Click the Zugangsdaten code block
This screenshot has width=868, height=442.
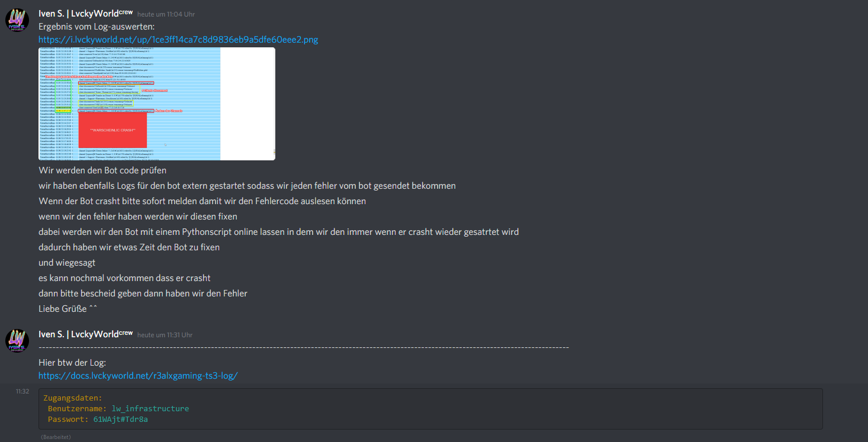[430, 409]
